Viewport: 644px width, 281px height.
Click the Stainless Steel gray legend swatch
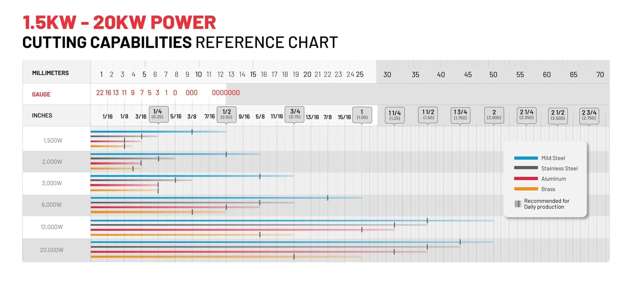click(526, 168)
